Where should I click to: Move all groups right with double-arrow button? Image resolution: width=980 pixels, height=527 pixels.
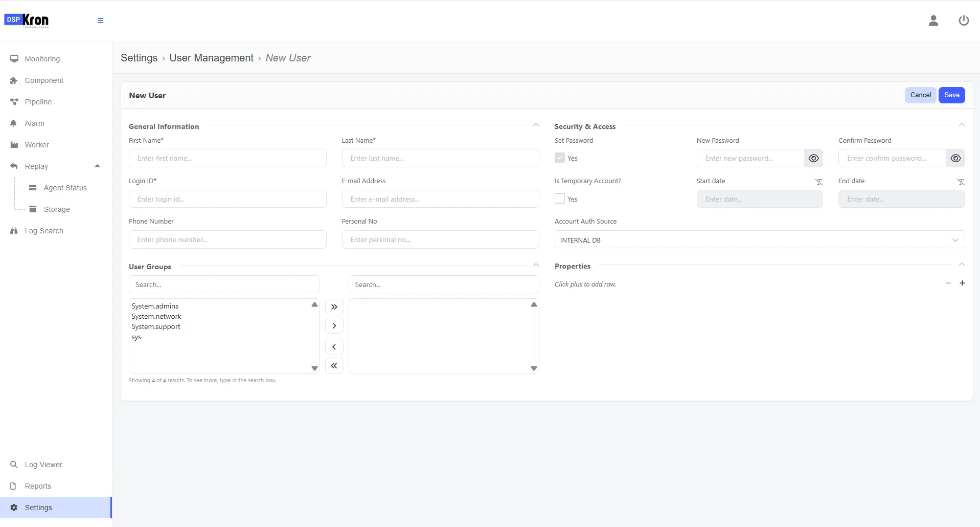(334, 307)
